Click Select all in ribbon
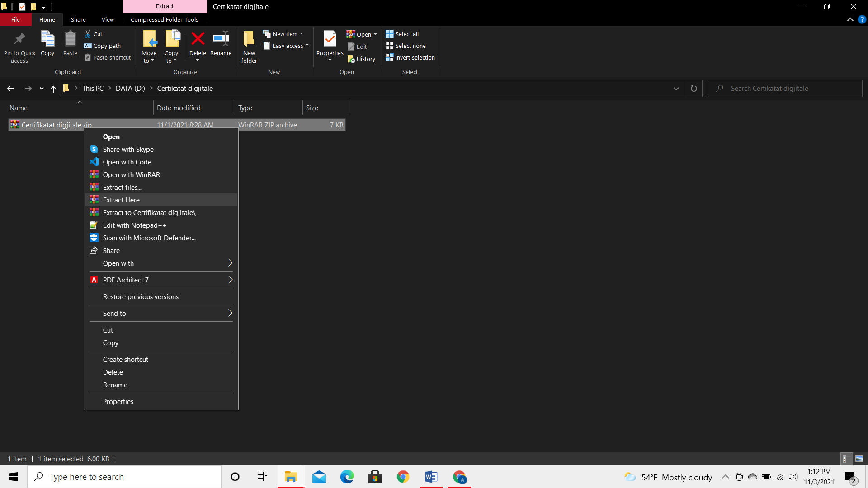This screenshot has height=488, width=868. [x=402, y=34]
